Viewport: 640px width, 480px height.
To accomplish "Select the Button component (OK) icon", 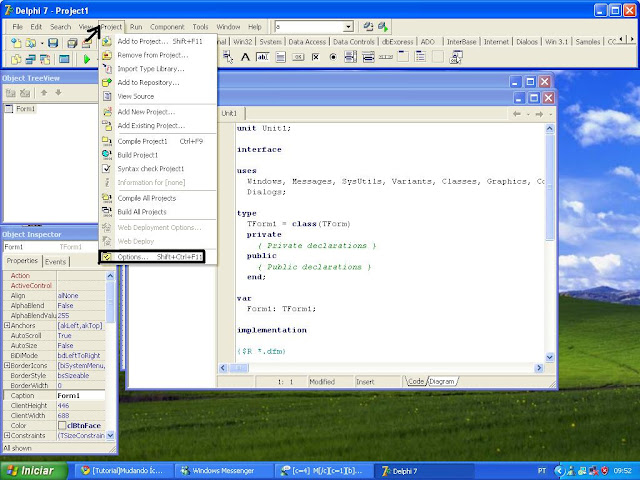I will pyautogui.click(x=298, y=57).
